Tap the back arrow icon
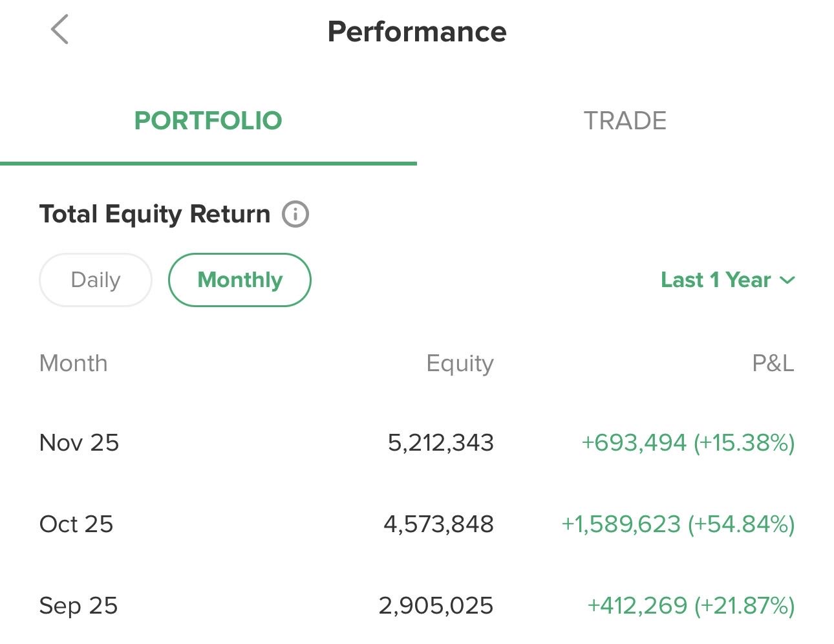834x644 pixels. [x=59, y=30]
